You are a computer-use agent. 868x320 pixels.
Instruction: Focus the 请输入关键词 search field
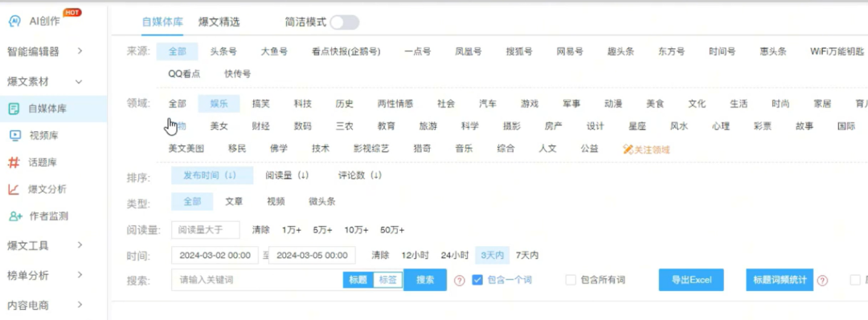pos(258,280)
